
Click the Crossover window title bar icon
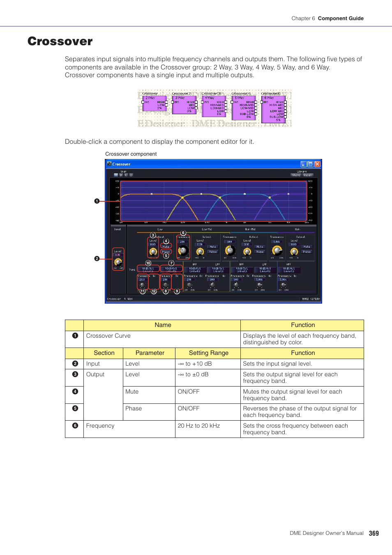coord(109,164)
